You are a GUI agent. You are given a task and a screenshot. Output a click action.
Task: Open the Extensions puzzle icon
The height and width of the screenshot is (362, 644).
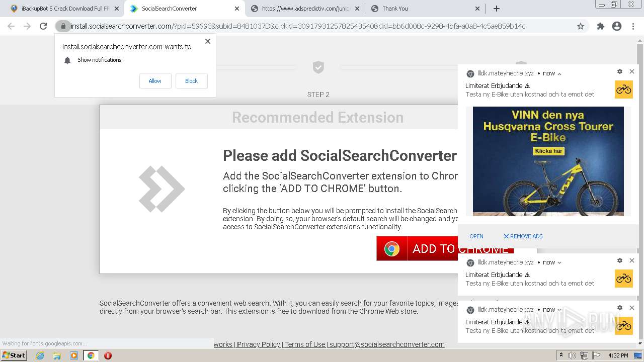coord(600,26)
